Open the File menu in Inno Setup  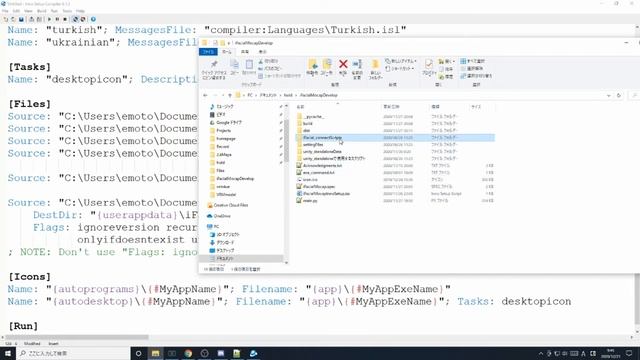(x=6, y=11)
